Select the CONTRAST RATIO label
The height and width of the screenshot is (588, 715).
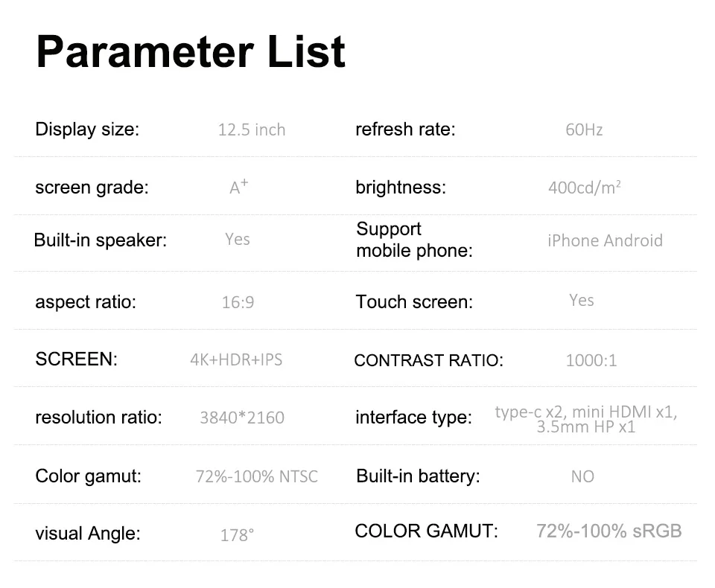click(x=429, y=360)
